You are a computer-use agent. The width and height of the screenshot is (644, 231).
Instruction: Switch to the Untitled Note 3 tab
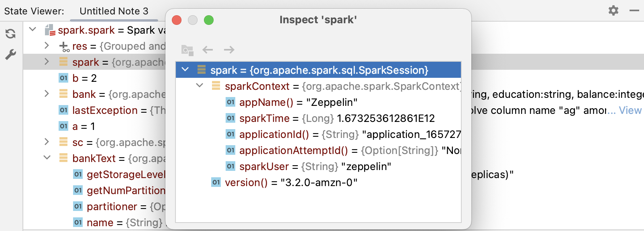114,11
